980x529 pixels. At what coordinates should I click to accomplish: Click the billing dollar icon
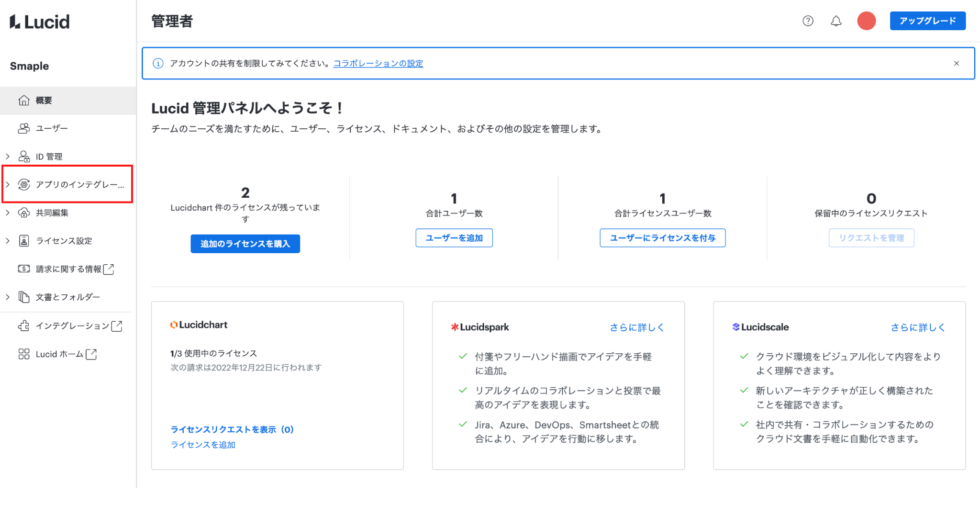24,269
